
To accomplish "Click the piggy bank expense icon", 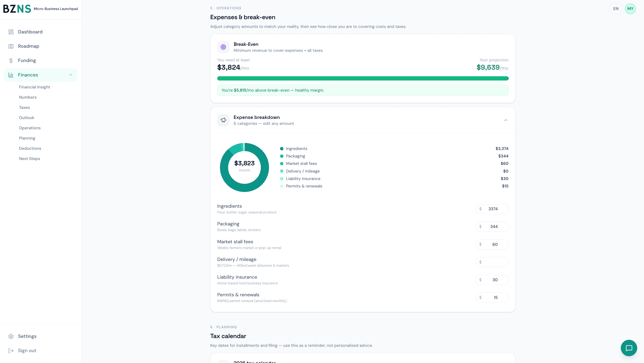I will 223,120.
